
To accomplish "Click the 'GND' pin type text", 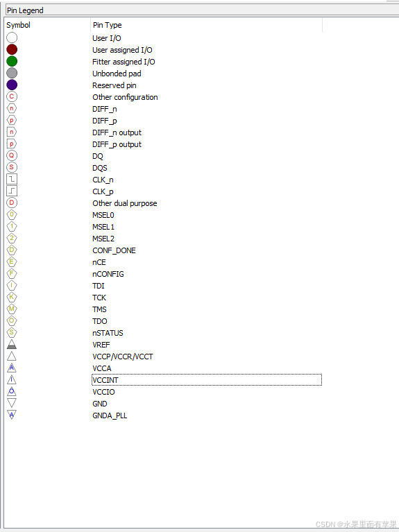I will [100, 404].
